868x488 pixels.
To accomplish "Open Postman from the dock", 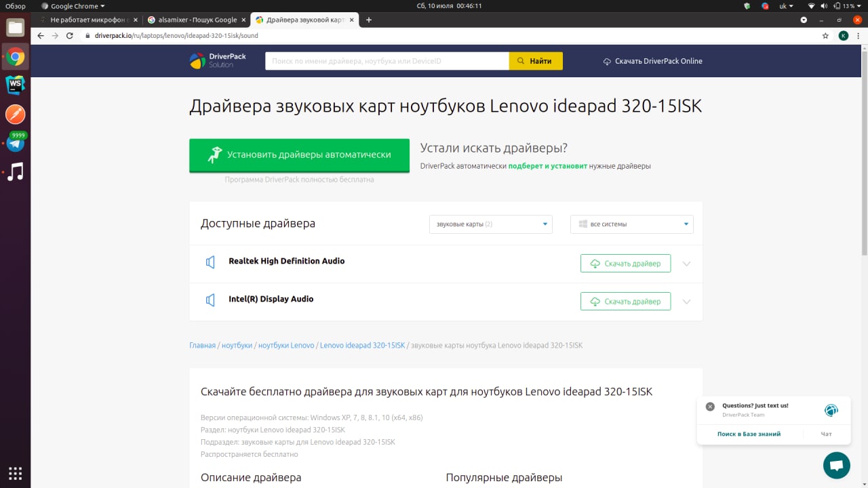I will pos(15,114).
